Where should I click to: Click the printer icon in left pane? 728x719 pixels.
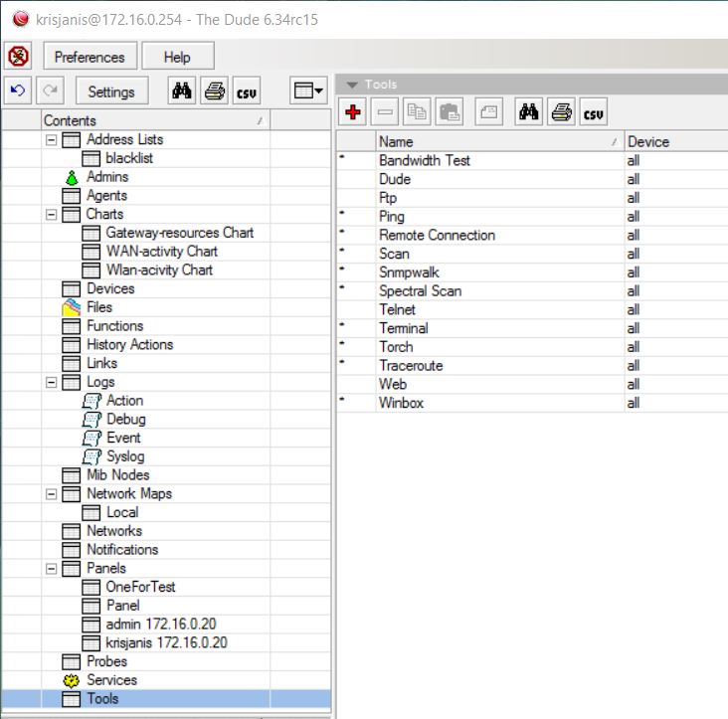(x=214, y=90)
